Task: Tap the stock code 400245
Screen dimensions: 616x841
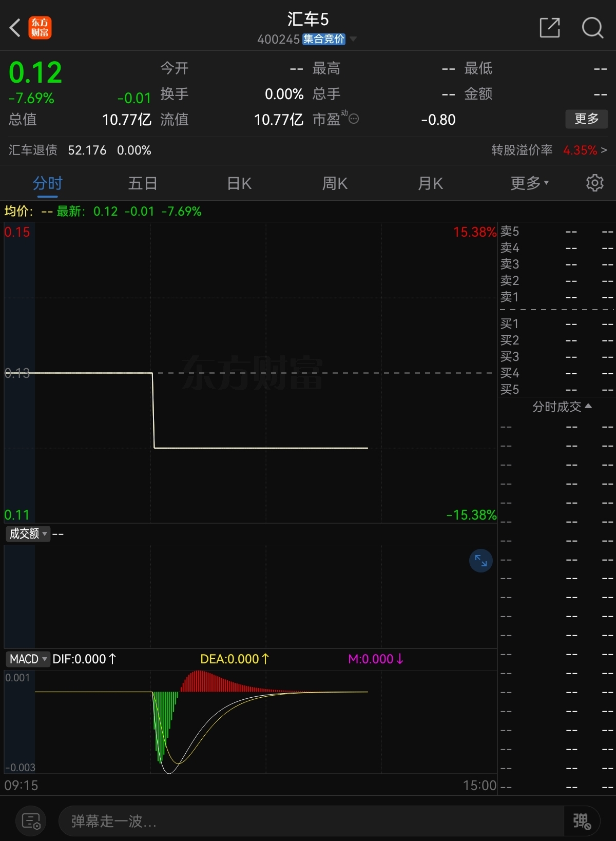Action: 278,40
